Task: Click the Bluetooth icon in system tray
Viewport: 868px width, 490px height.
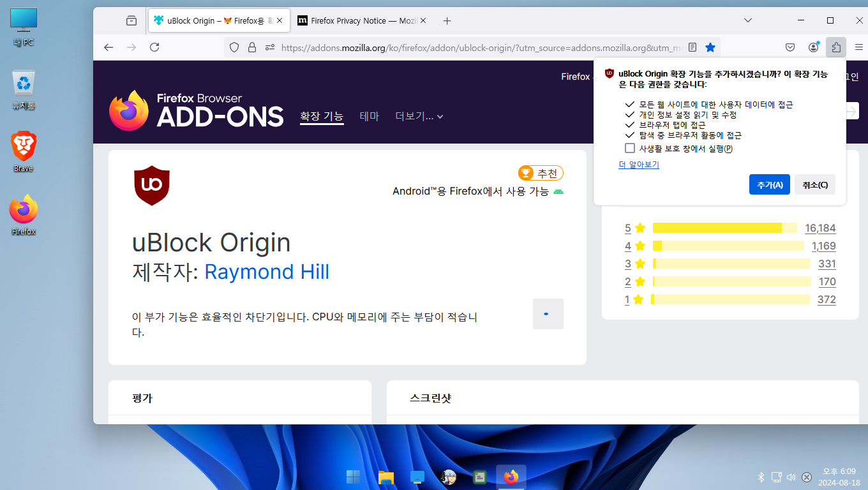Action: click(761, 477)
